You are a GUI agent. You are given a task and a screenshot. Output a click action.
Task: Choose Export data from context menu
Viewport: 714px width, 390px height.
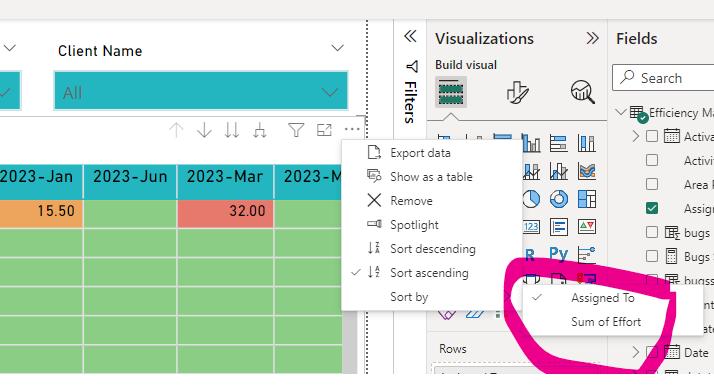[x=432, y=153]
